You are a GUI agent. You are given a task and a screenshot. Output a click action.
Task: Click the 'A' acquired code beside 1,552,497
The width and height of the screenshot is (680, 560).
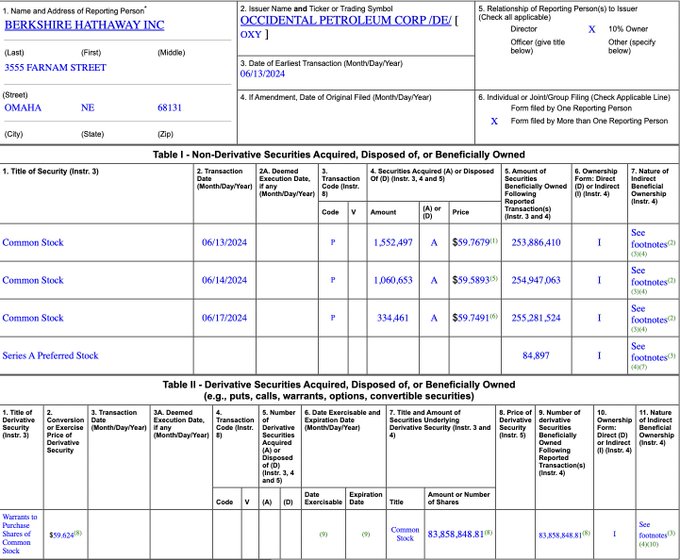[x=434, y=243]
